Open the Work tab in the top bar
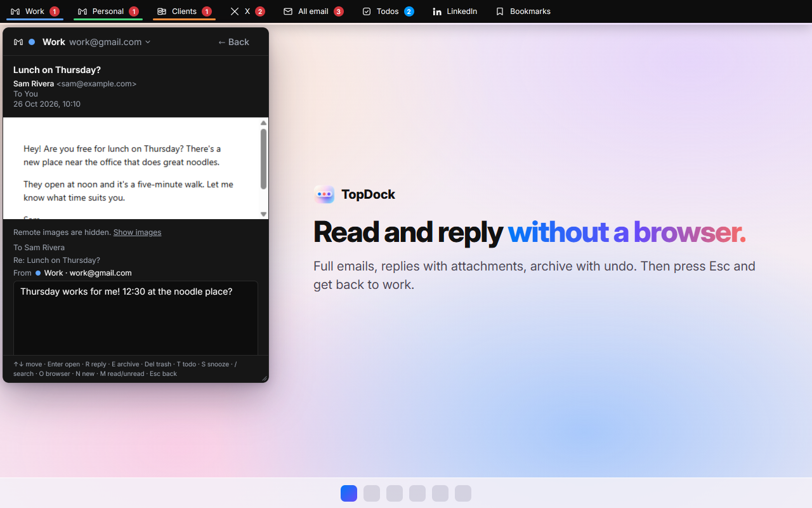The width and height of the screenshot is (812, 508). click(x=35, y=11)
